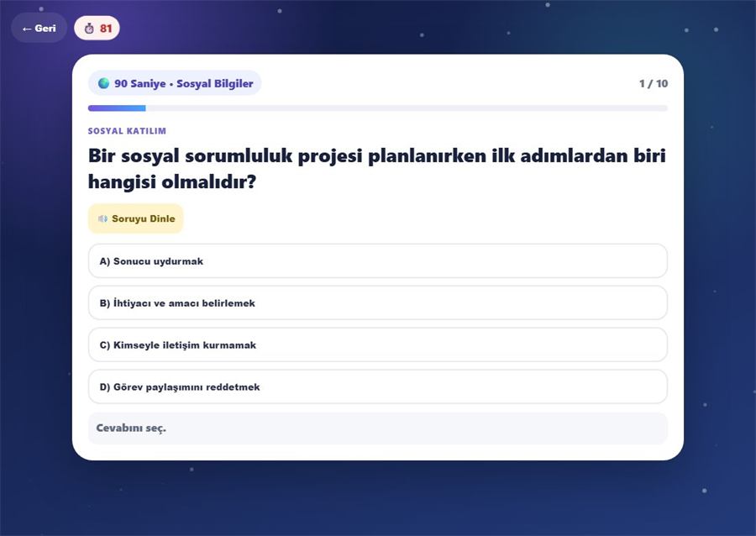
Task: Click the SOSYAL KATILIM topic label
Action: click(x=128, y=131)
